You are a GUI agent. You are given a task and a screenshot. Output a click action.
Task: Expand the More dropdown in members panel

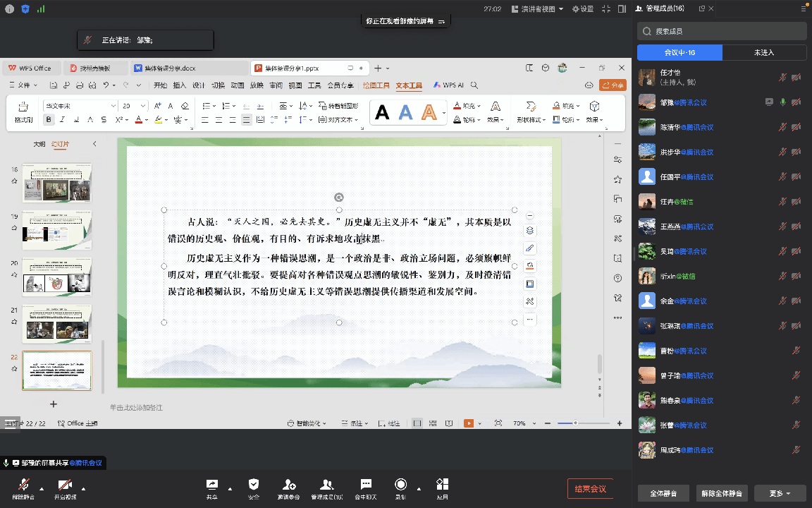(x=780, y=493)
